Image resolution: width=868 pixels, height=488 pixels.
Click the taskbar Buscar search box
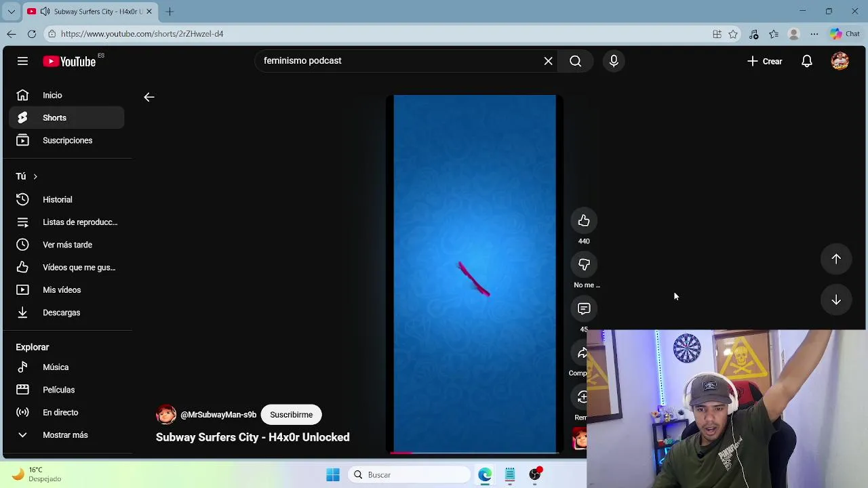click(410, 475)
